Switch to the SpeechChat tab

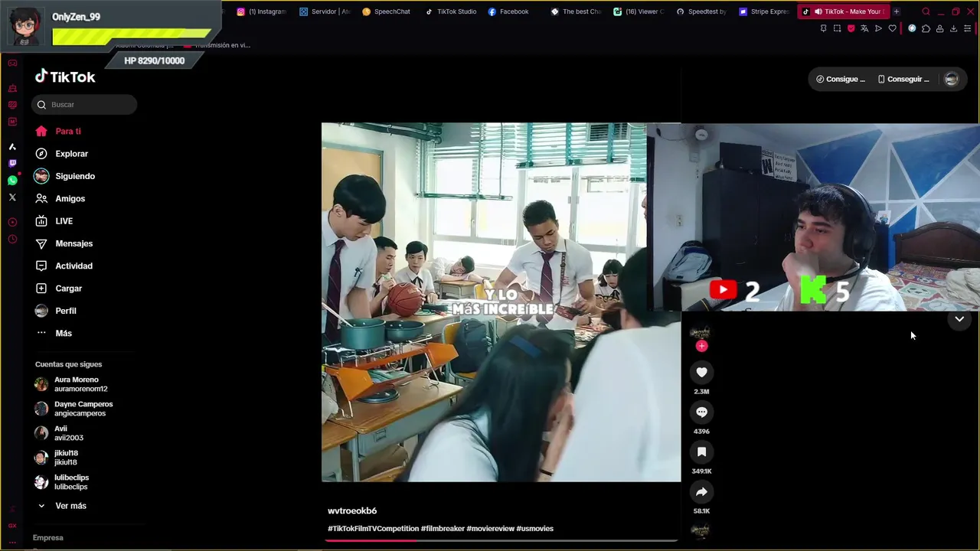pyautogui.click(x=387, y=11)
